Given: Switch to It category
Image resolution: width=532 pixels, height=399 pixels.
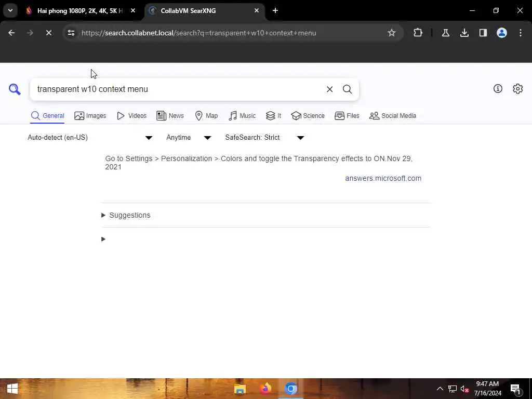Looking at the screenshot, I should (273, 116).
